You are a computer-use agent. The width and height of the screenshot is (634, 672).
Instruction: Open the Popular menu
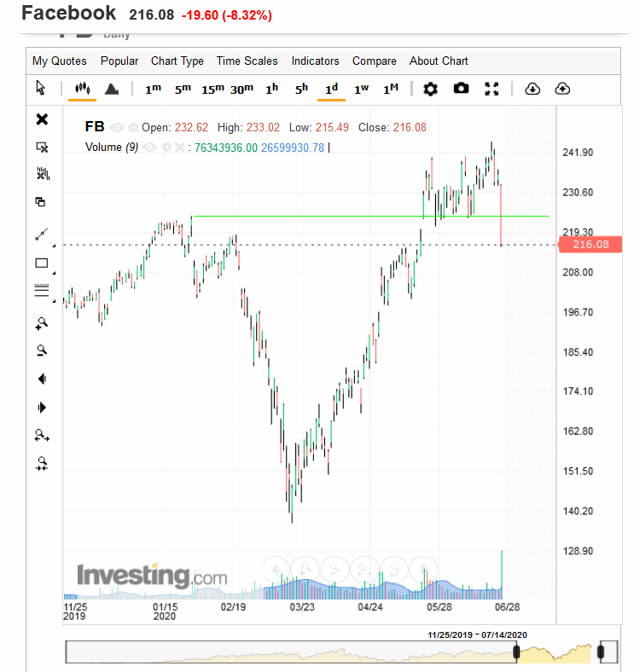point(119,61)
